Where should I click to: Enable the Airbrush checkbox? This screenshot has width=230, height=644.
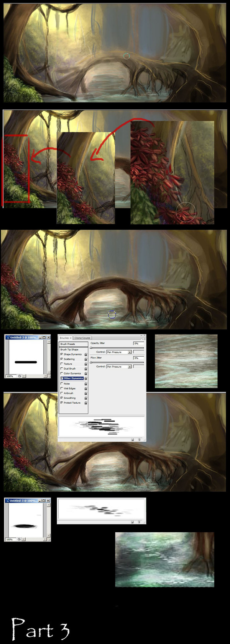(x=62, y=393)
